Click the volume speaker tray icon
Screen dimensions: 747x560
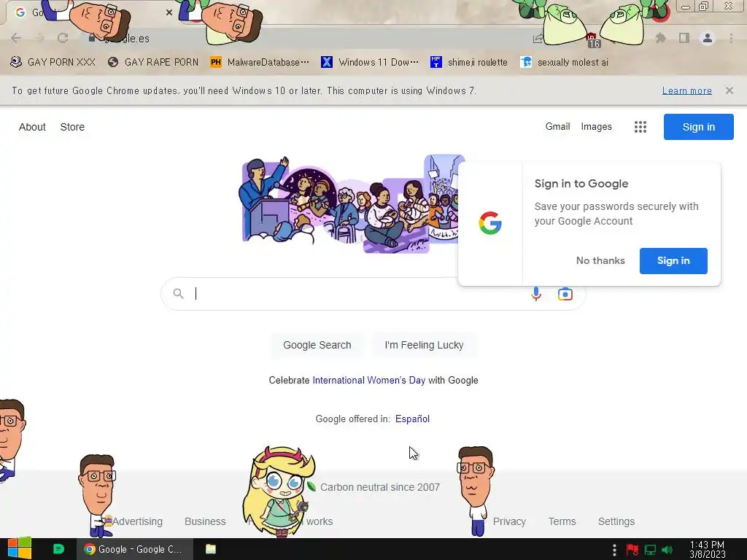pos(667,550)
